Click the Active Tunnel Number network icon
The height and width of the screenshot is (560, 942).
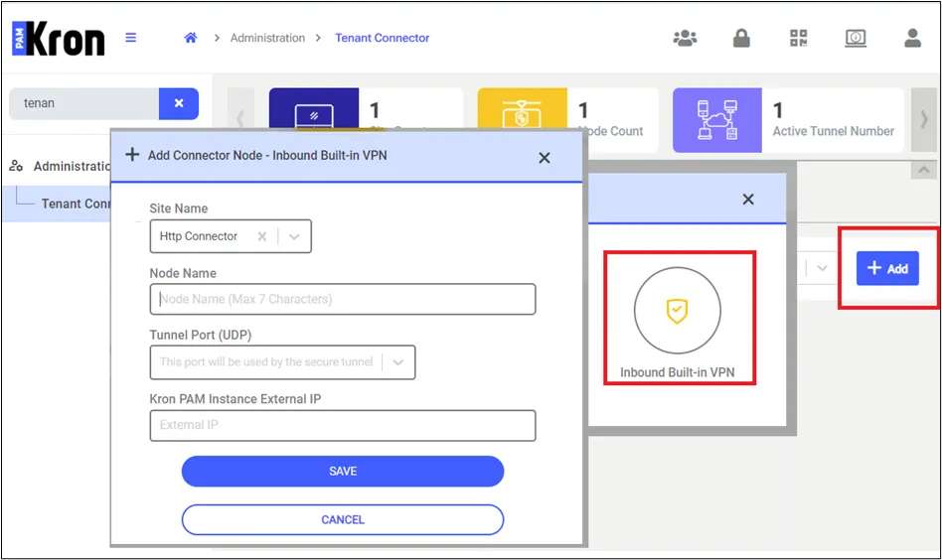[716, 120]
